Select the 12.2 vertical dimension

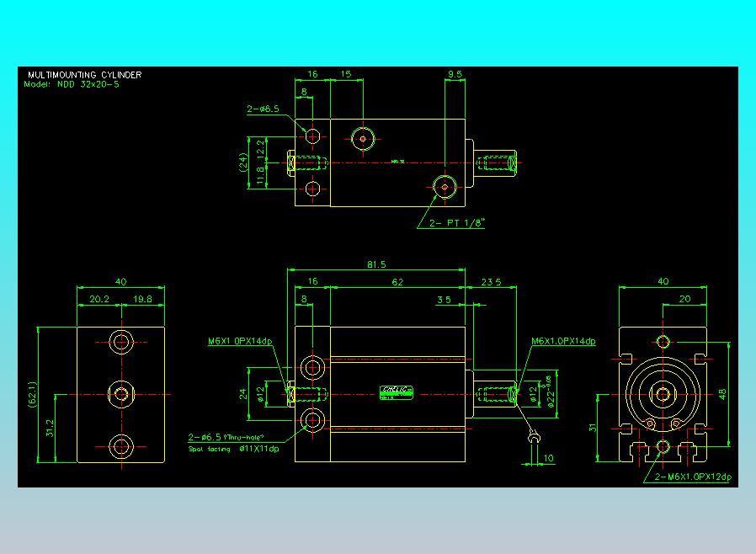click(261, 148)
